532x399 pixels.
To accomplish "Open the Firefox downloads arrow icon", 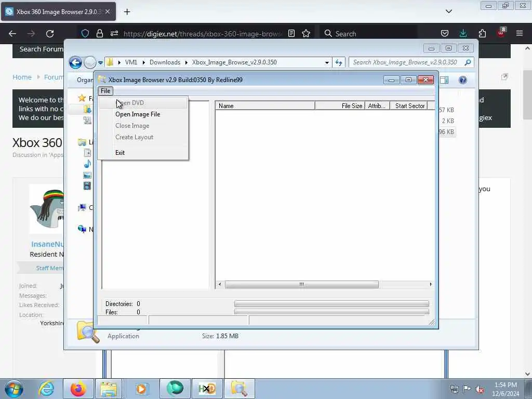I will [x=463, y=34].
